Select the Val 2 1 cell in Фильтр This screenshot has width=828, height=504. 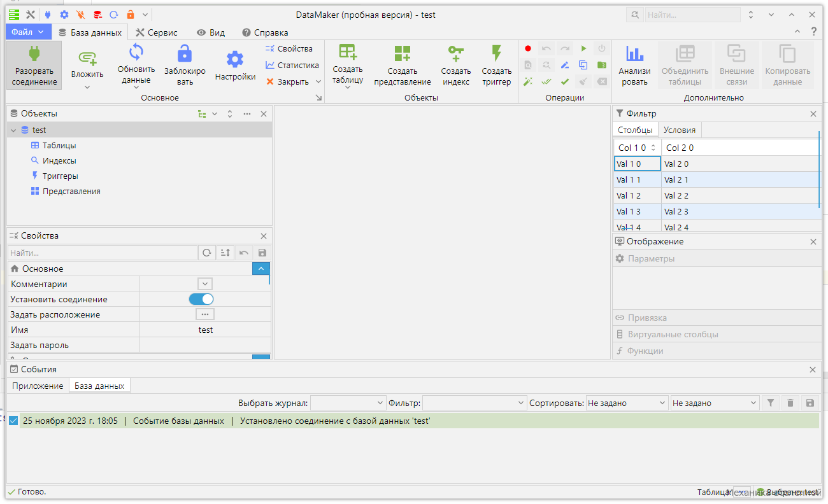[x=740, y=179]
